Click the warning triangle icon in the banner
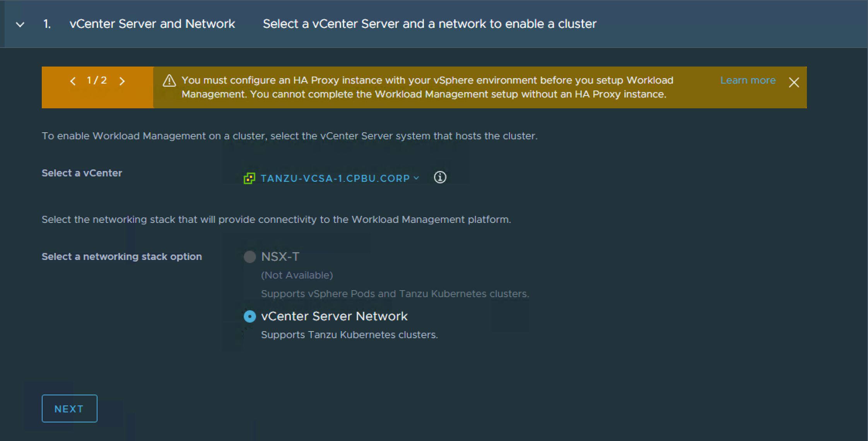Image resolution: width=868 pixels, height=441 pixels. (169, 81)
